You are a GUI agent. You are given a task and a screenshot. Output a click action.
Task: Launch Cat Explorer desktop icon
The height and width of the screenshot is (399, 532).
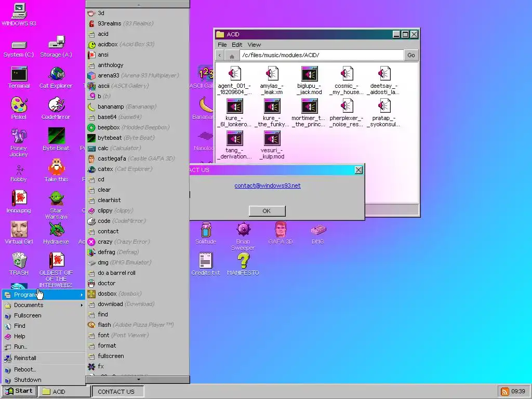click(x=56, y=78)
